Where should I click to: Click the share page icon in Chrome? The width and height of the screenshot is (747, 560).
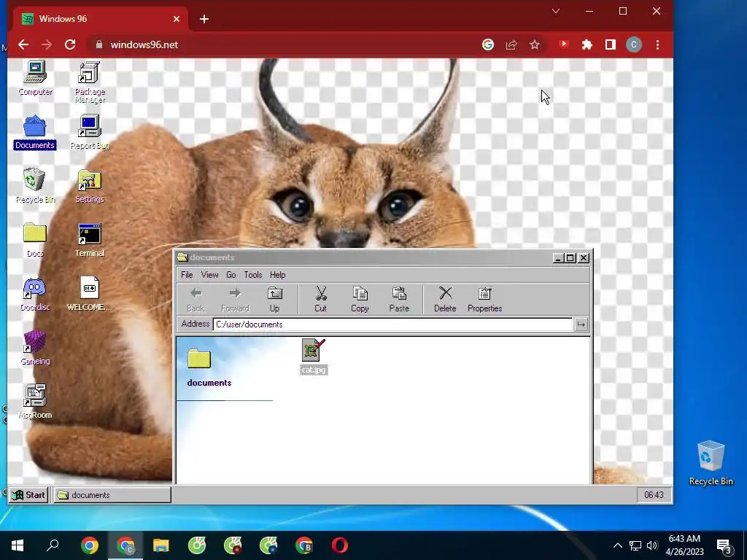click(x=511, y=44)
